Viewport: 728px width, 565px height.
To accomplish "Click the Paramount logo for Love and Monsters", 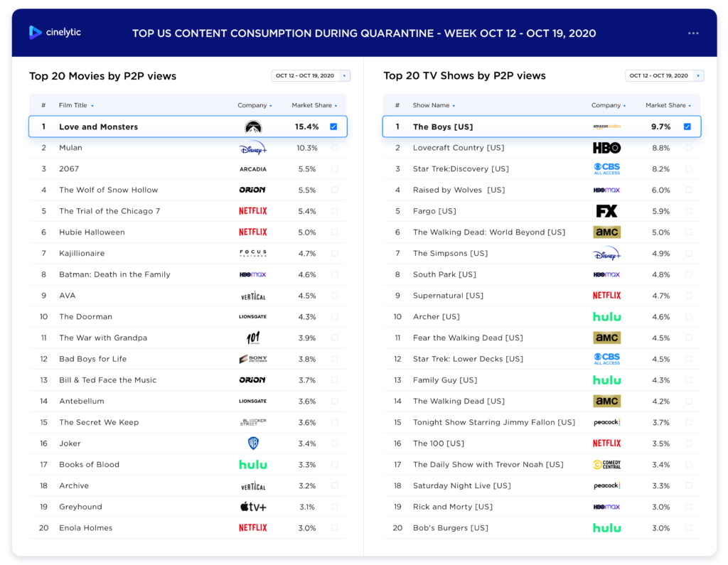I will (253, 127).
